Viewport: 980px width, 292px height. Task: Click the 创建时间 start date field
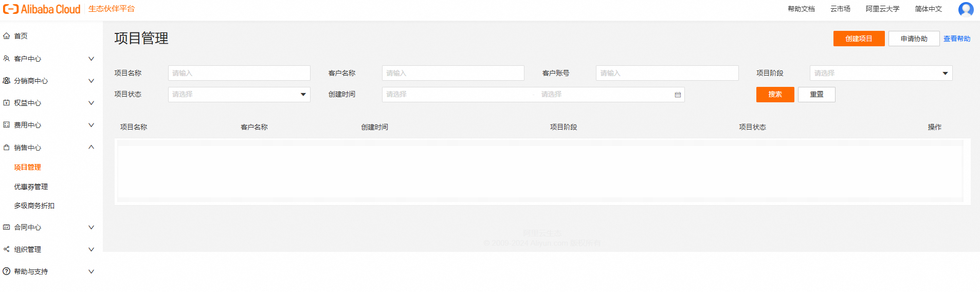click(x=458, y=95)
